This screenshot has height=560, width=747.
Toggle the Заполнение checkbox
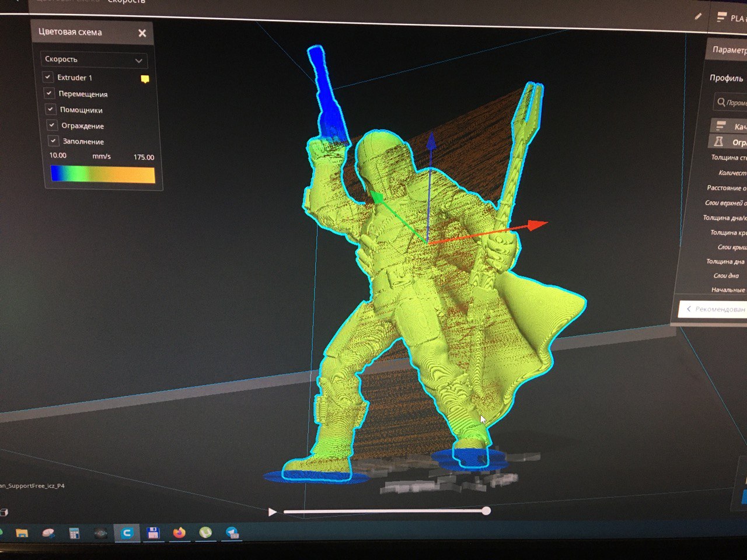point(53,141)
